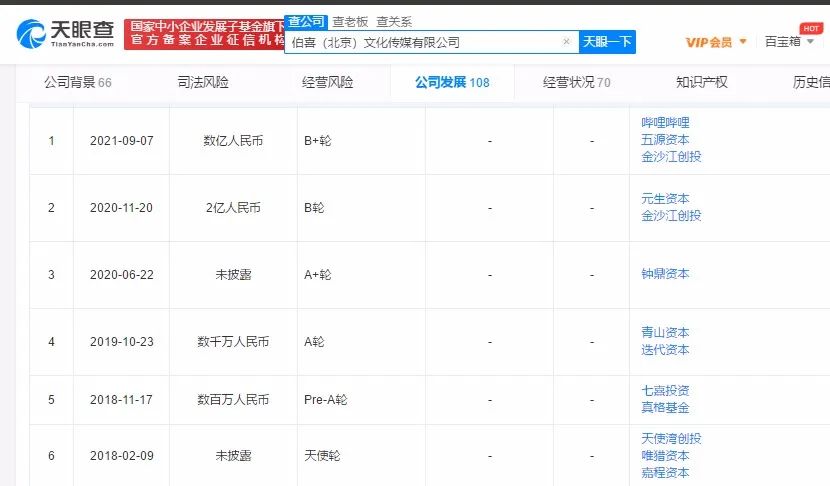Click 未披露 in the 天使轮 row
The image size is (830, 486).
[x=233, y=456]
